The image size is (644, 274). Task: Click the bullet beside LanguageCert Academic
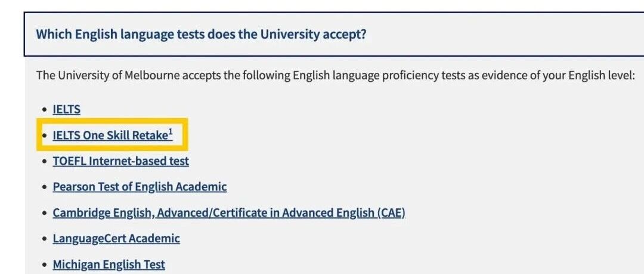tap(44, 239)
